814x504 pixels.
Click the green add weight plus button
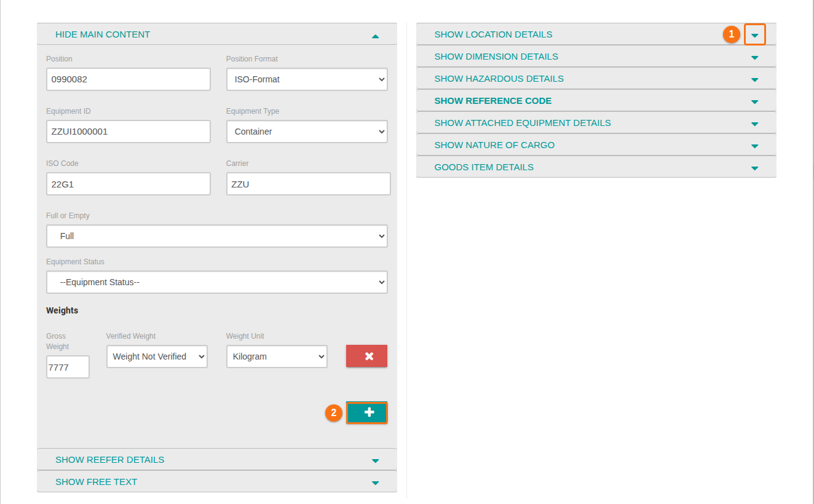coord(367,413)
